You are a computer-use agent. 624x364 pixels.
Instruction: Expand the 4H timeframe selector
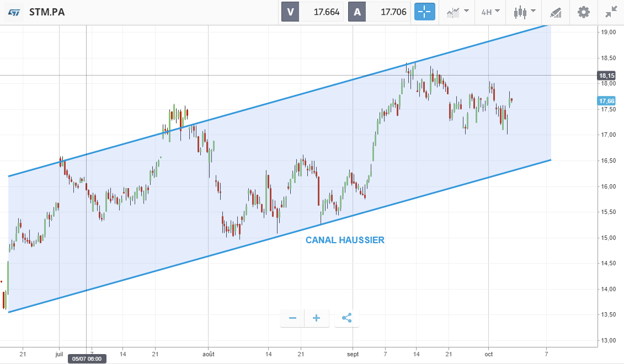click(490, 12)
